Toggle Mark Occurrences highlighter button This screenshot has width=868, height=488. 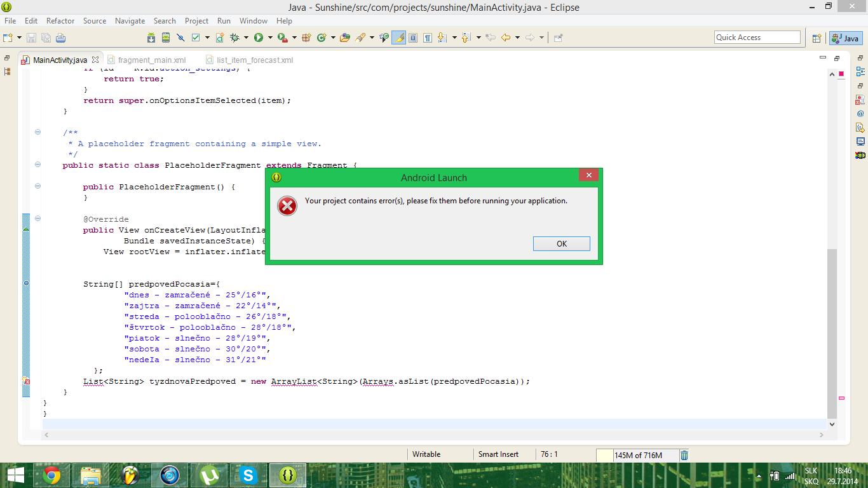(x=399, y=38)
